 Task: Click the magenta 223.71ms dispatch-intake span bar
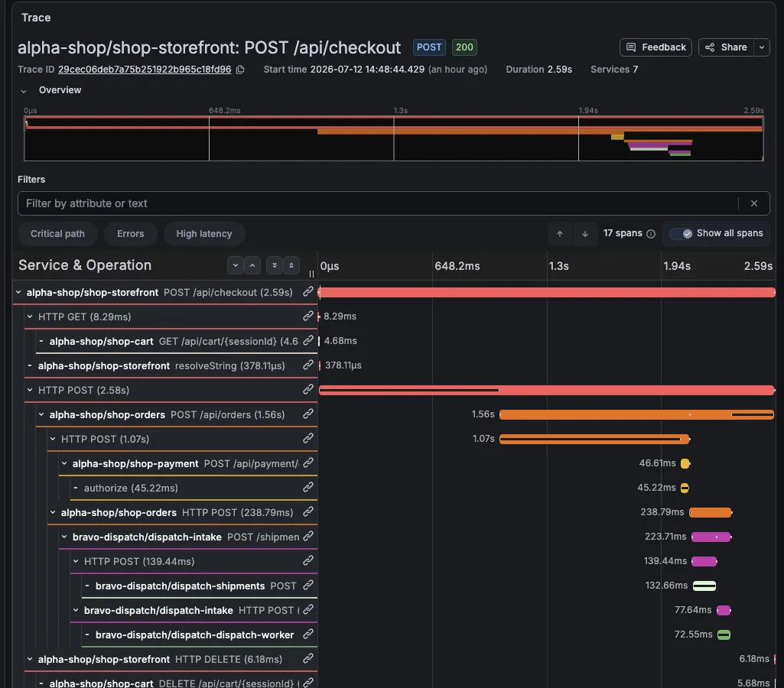[x=711, y=537]
